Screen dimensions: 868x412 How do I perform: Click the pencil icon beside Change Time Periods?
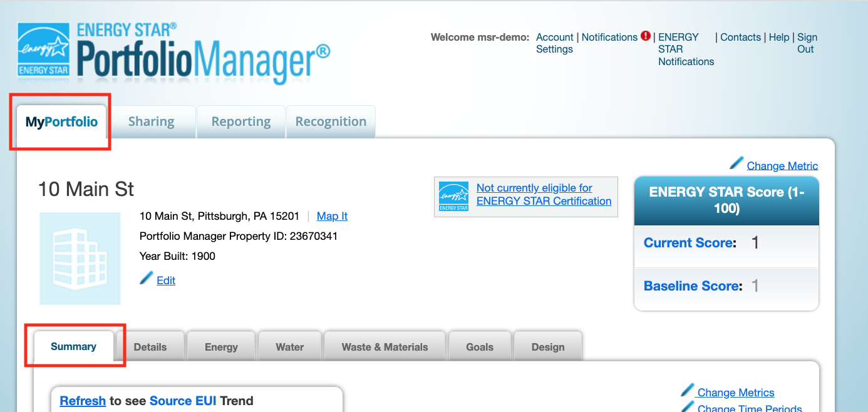pyautogui.click(x=688, y=406)
